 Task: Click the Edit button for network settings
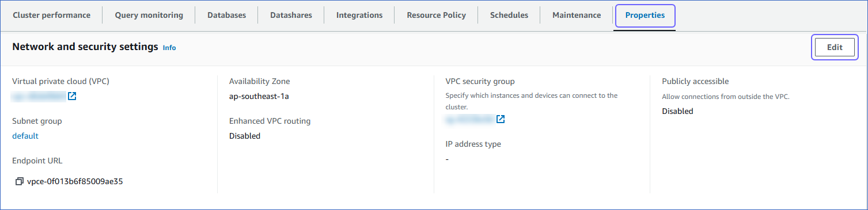coord(835,48)
